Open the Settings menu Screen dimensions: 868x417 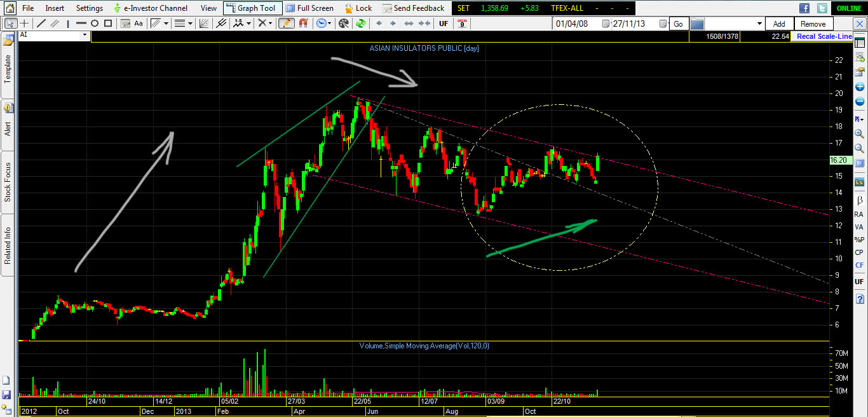coord(89,8)
